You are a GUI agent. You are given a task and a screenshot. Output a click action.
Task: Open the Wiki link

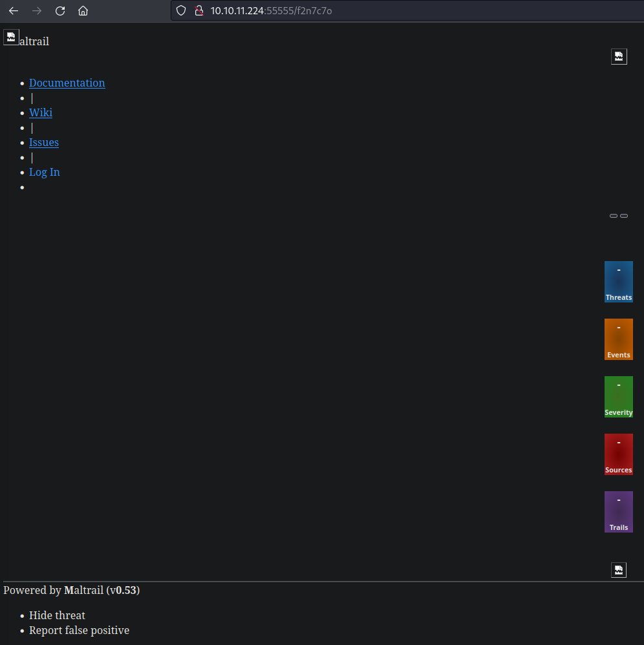pos(41,112)
